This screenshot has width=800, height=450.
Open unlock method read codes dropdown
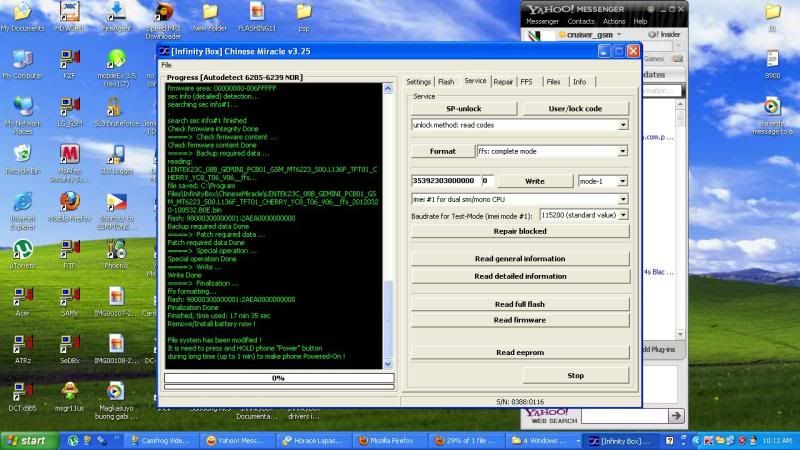tap(623, 125)
